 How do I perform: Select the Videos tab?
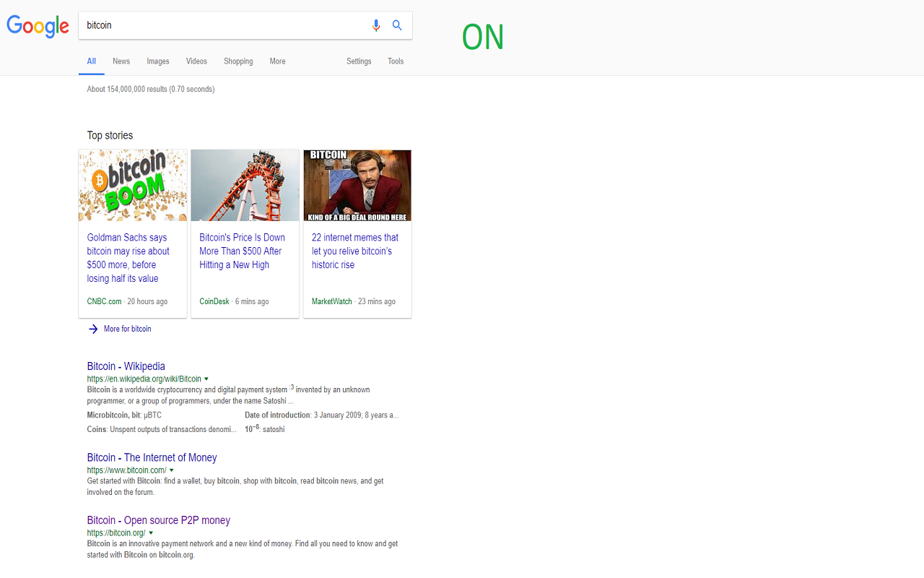(x=196, y=61)
